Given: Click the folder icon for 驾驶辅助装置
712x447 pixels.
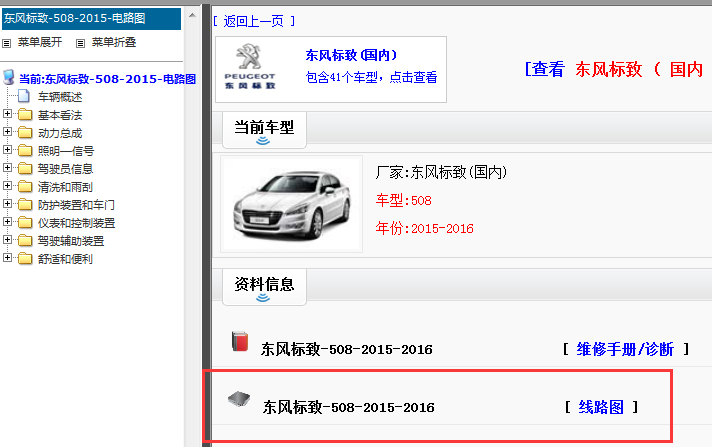Looking at the screenshot, I should click(25, 240).
